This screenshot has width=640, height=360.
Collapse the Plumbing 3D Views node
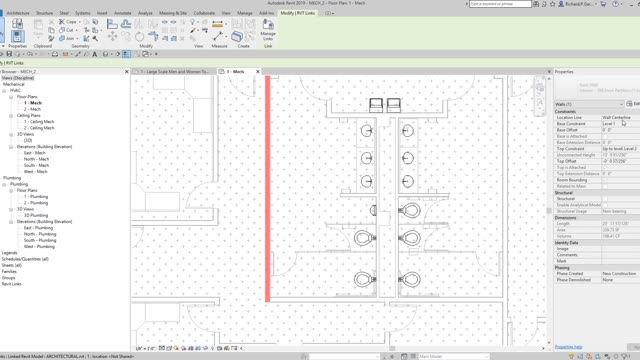pos(11,209)
